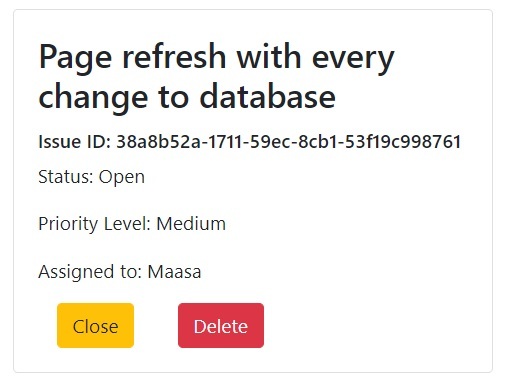Click the 'change to database' title line
This screenshot has width=507, height=383.
(x=187, y=98)
